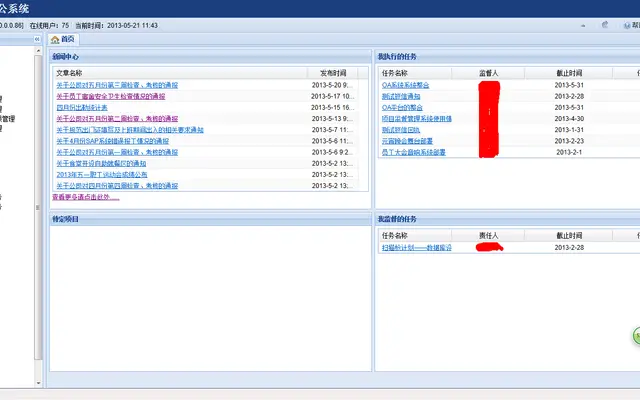This screenshot has width=640, height=400.
Task: Open the task link due 2013-2-28 under 我监督的任务
Action: [x=417, y=247]
